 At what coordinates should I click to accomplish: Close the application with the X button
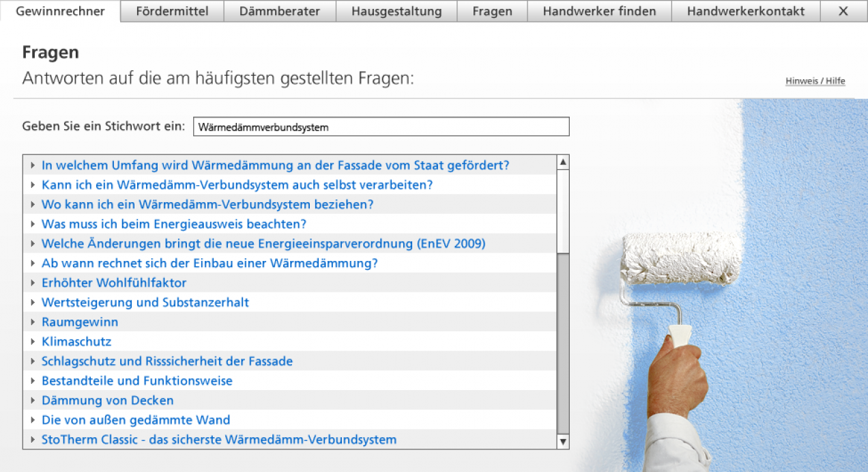(844, 11)
